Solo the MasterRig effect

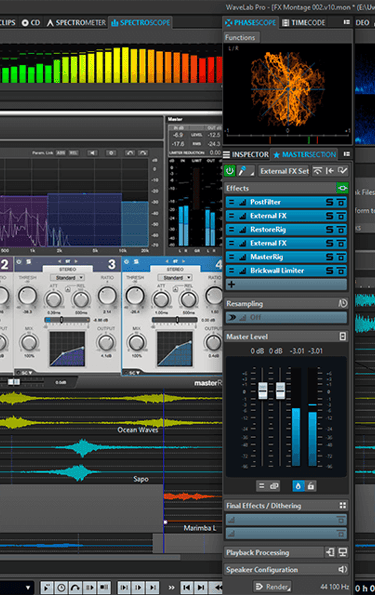pos(330,257)
